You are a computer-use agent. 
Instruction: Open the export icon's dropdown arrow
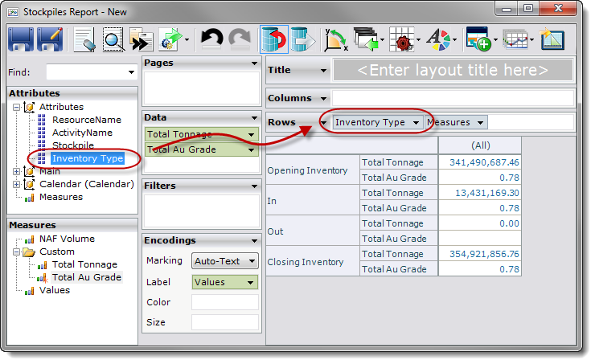point(187,39)
